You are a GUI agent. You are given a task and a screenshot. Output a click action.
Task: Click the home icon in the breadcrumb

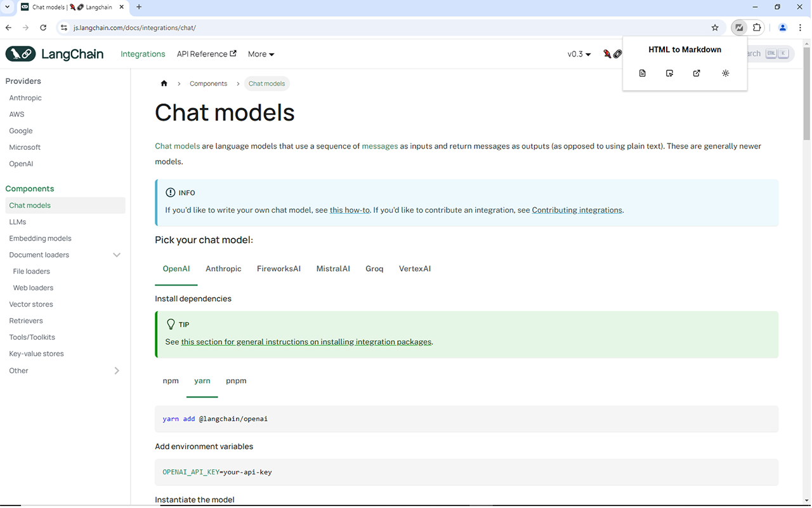point(164,84)
